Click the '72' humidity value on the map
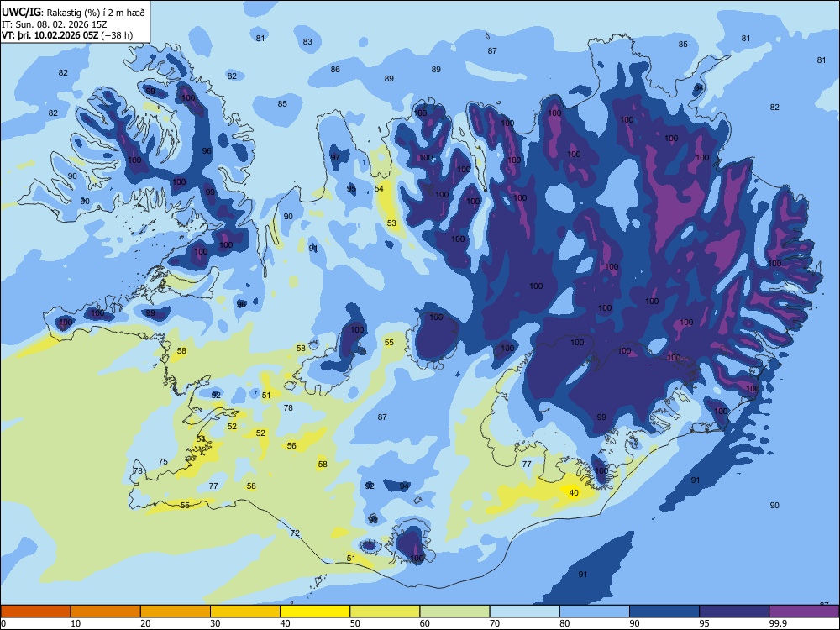This screenshot has width=840, height=630. 295,533
